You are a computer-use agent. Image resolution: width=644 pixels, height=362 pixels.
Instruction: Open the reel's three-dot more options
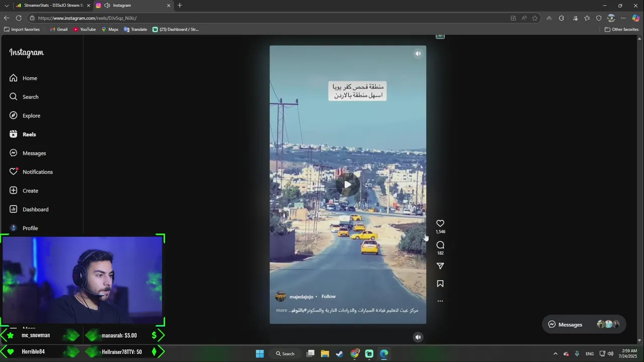pyautogui.click(x=440, y=301)
